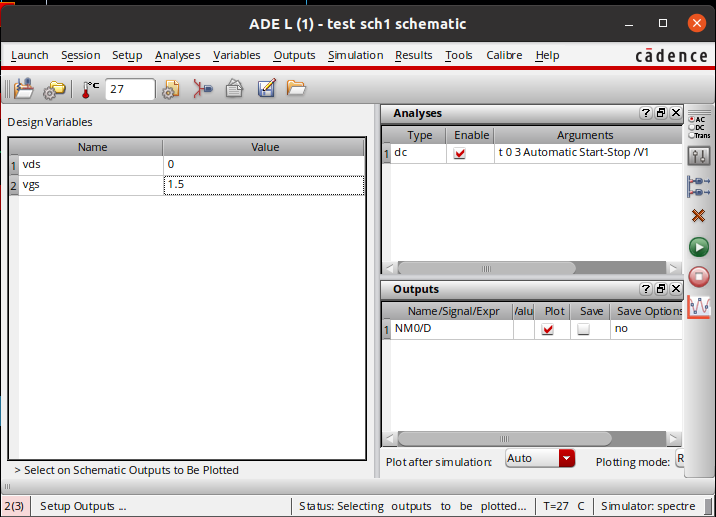Screen dimensions: 716x517
Task: Click the Name column header in Design Variables
Action: pyautogui.click(x=92, y=147)
